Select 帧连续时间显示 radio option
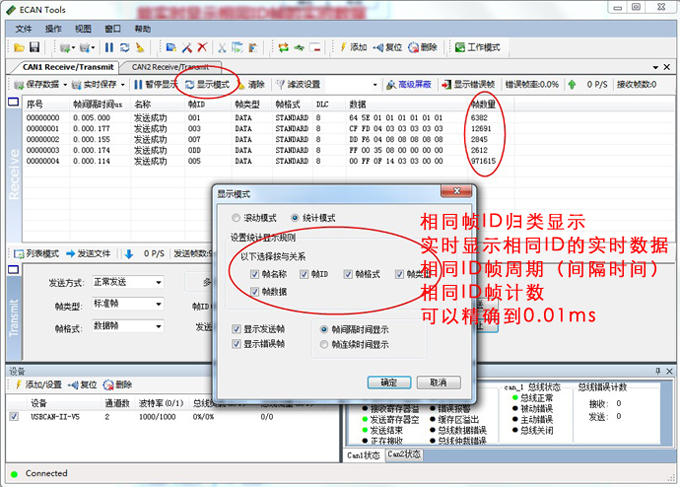The height and width of the screenshot is (487, 680). coord(322,344)
